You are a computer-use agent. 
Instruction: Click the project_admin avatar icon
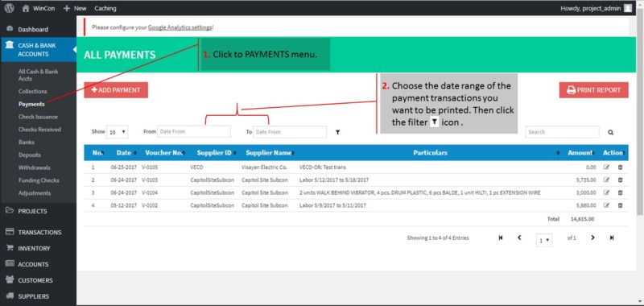pos(628,8)
